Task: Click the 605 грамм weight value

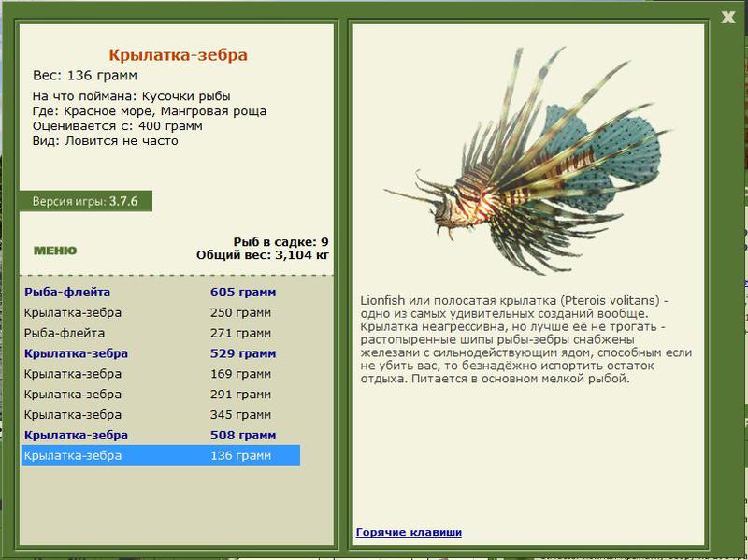Action: click(243, 292)
